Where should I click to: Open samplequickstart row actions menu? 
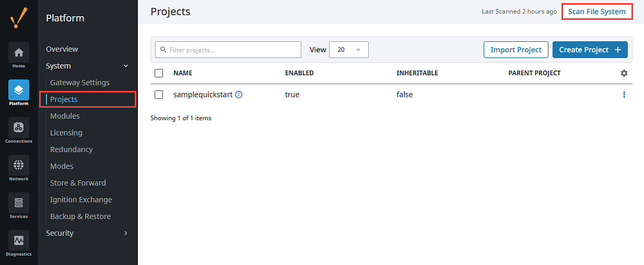624,95
